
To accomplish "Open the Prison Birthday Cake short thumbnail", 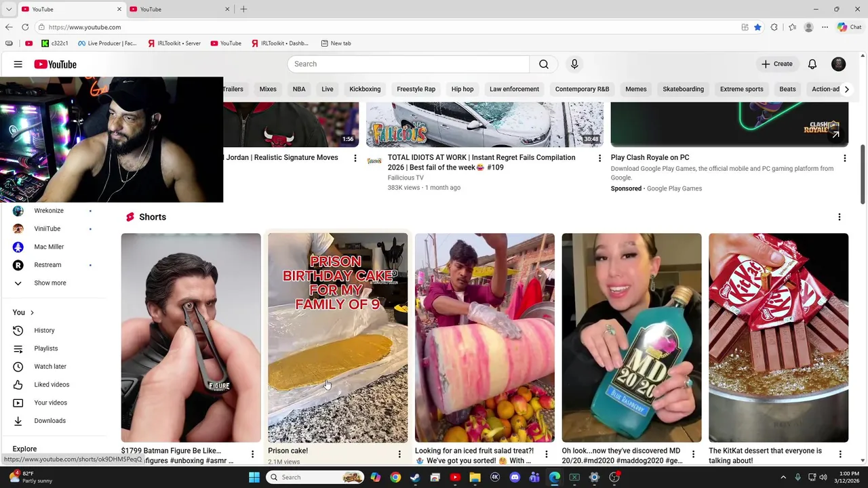I will click(x=338, y=338).
